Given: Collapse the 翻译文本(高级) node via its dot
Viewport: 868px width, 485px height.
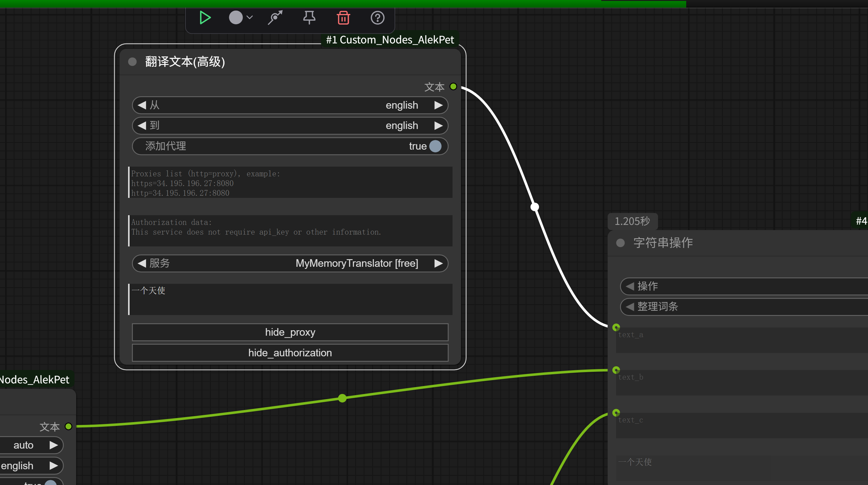Looking at the screenshot, I should pyautogui.click(x=132, y=62).
